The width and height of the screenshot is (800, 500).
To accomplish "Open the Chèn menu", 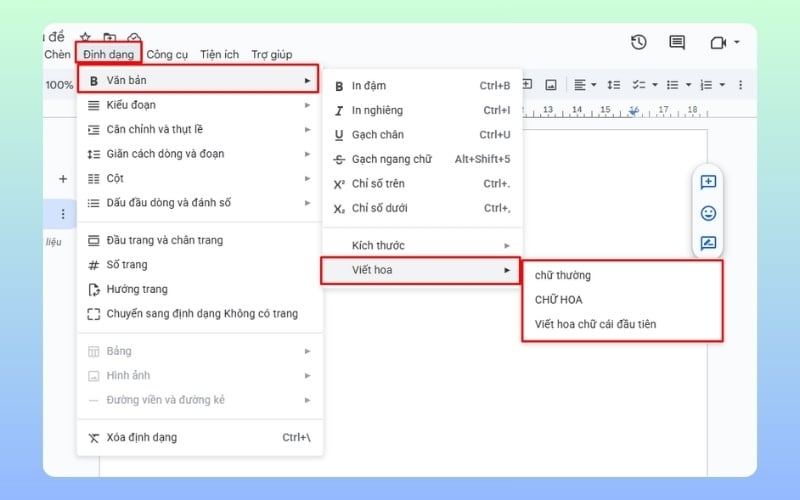I will click(57, 54).
